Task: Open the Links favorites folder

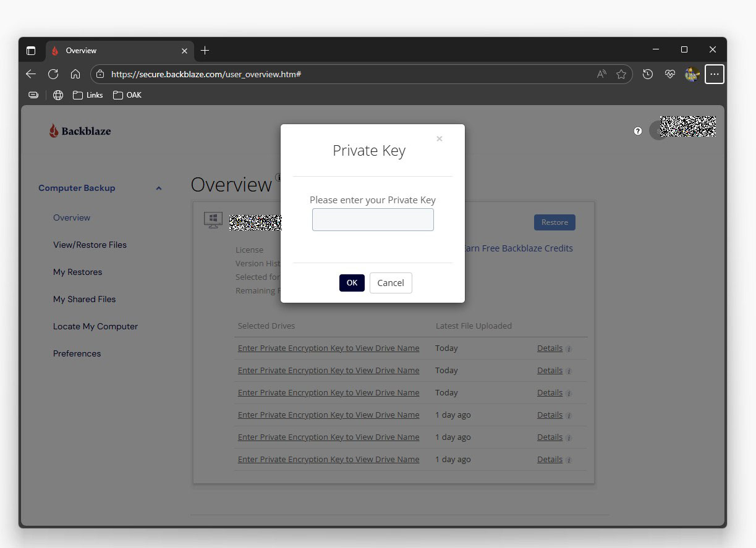Action: click(88, 95)
